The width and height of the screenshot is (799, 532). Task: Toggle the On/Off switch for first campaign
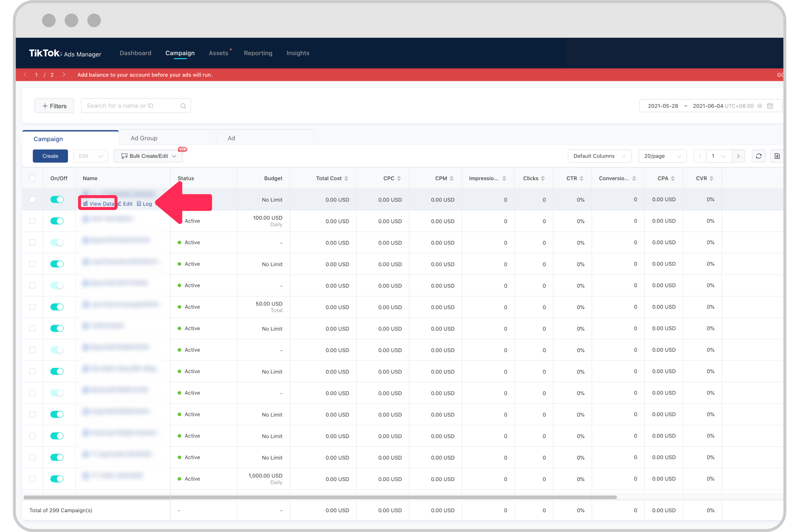click(x=57, y=199)
